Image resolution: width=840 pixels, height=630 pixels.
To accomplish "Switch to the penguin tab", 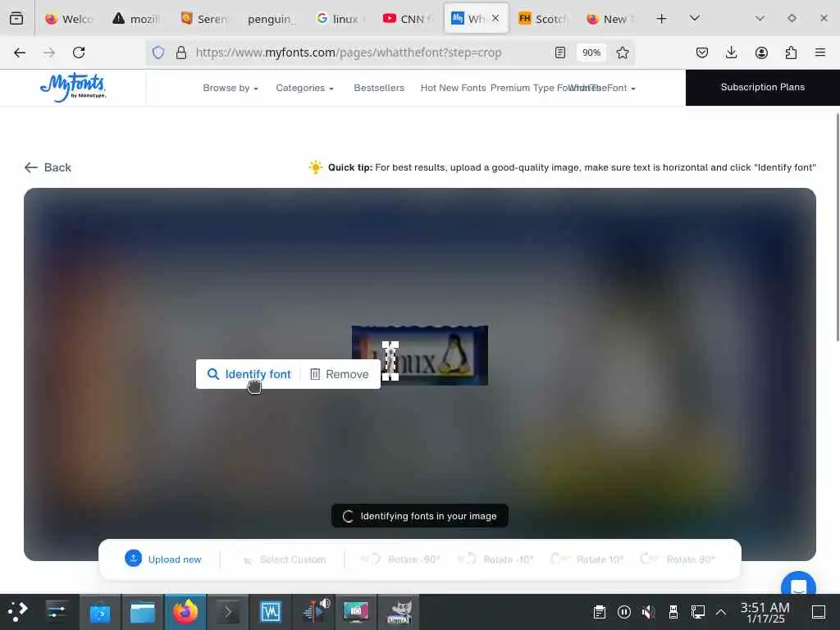I will click(271, 19).
